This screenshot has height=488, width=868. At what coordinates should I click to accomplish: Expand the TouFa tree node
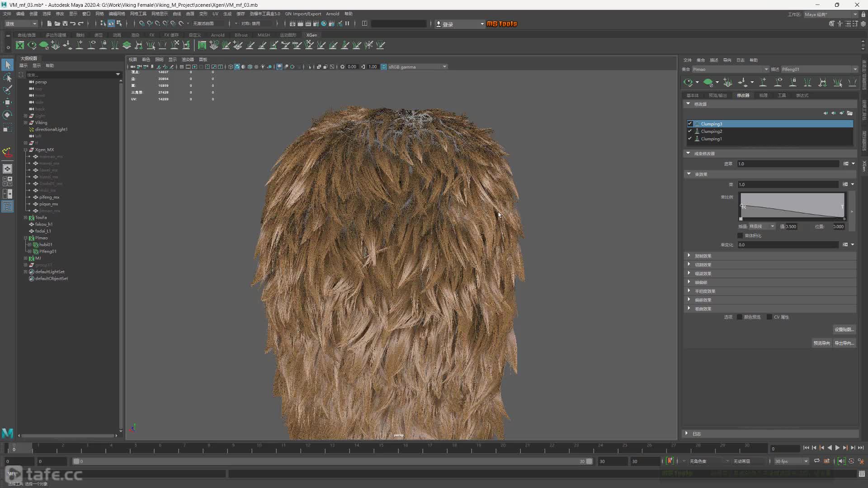[x=26, y=217]
